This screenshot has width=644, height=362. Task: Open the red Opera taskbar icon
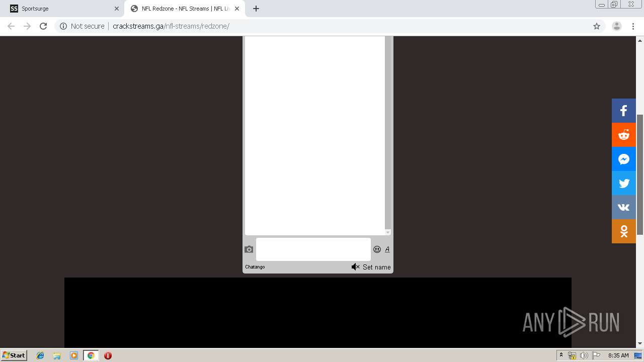click(x=108, y=355)
